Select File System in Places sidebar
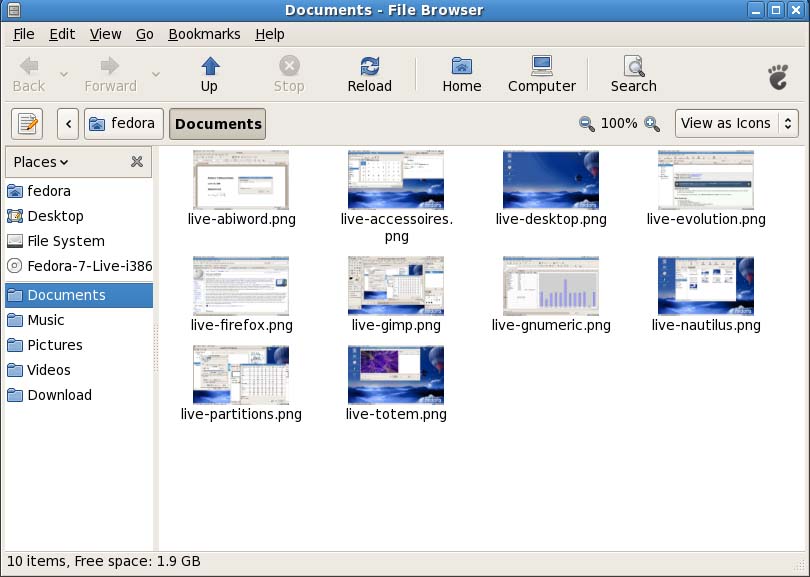 coord(65,241)
